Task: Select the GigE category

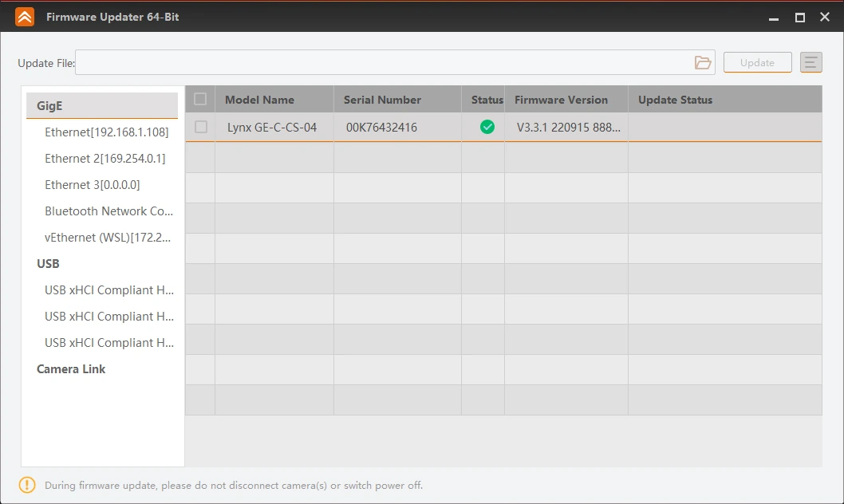Action: coord(102,105)
